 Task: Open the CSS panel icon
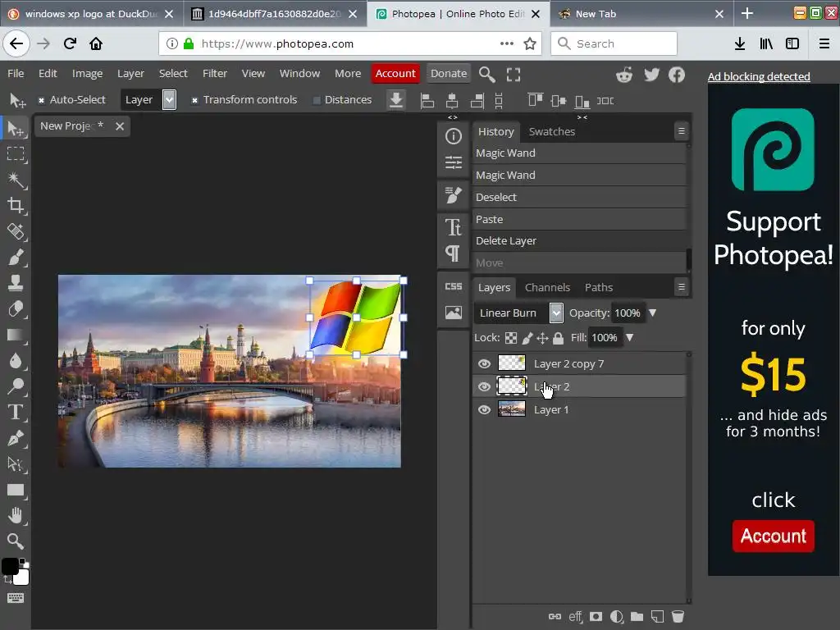(x=453, y=286)
